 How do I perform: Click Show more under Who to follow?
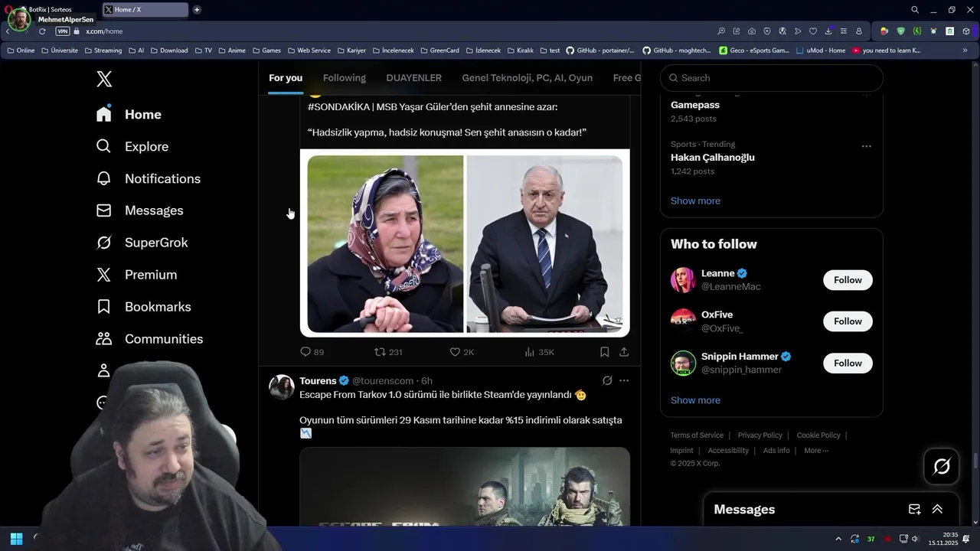click(x=695, y=400)
